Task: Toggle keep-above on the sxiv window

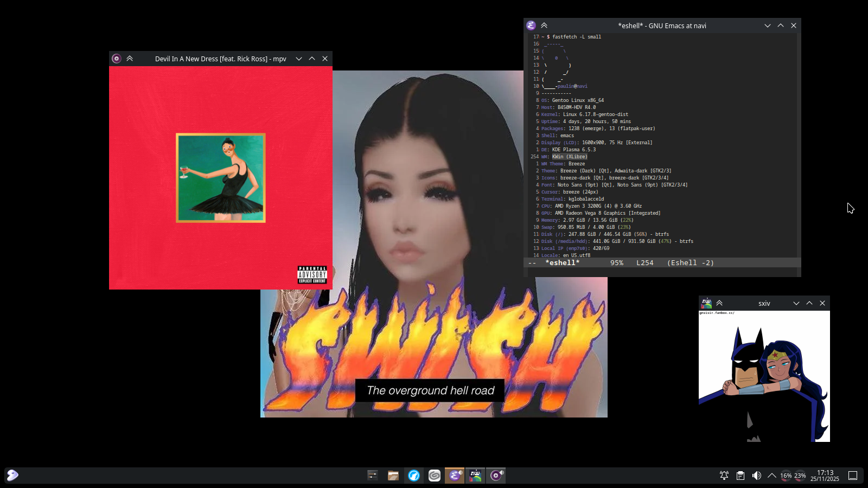Action: click(x=719, y=303)
